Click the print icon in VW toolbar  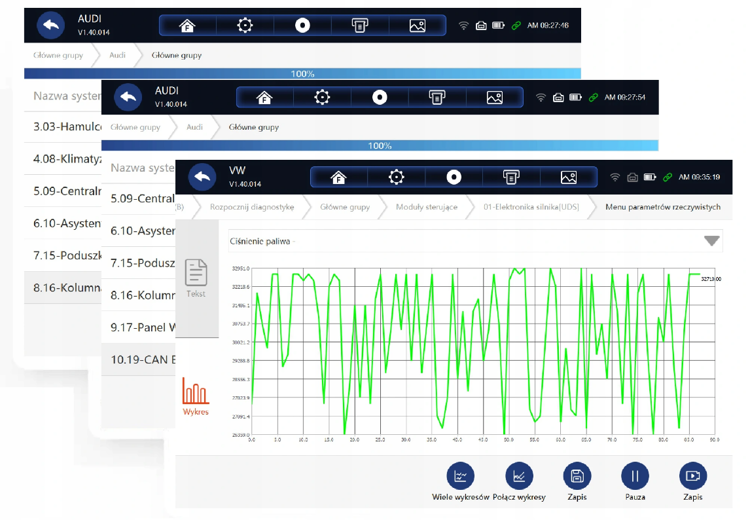coord(511,177)
